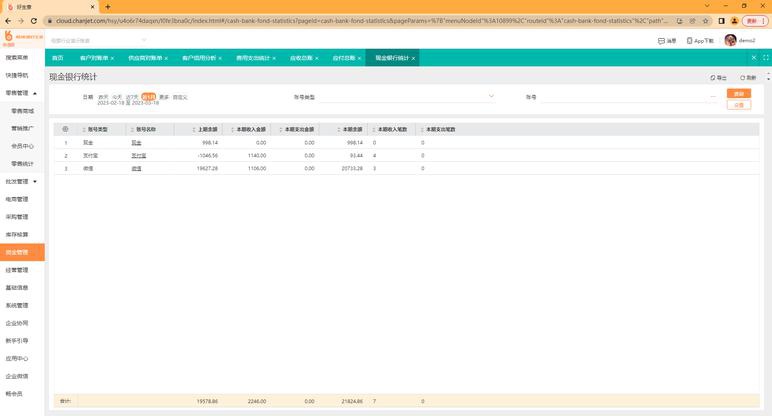Screen dimensions: 772x416
Task: Click the white reset button below query
Action: (739, 105)
